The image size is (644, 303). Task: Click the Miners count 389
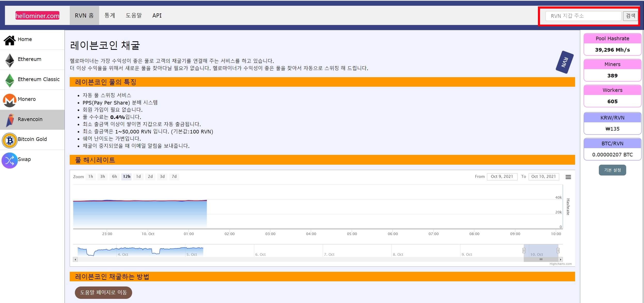coord(612,76)
